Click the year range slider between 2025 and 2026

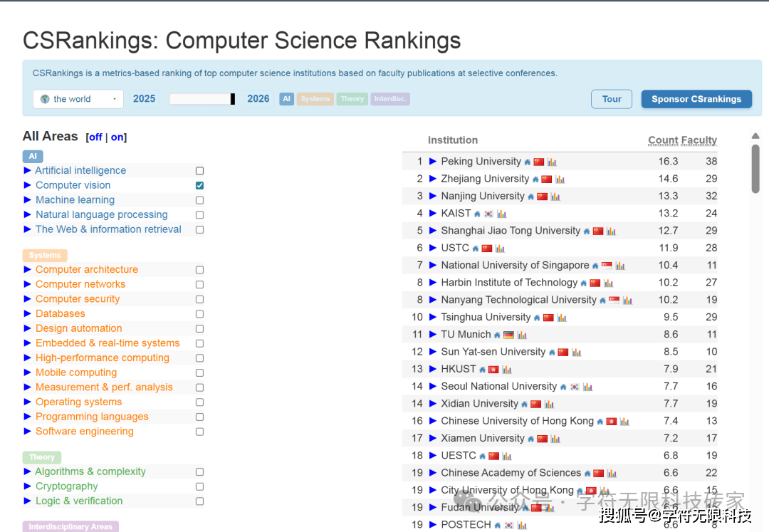(202, 99)
